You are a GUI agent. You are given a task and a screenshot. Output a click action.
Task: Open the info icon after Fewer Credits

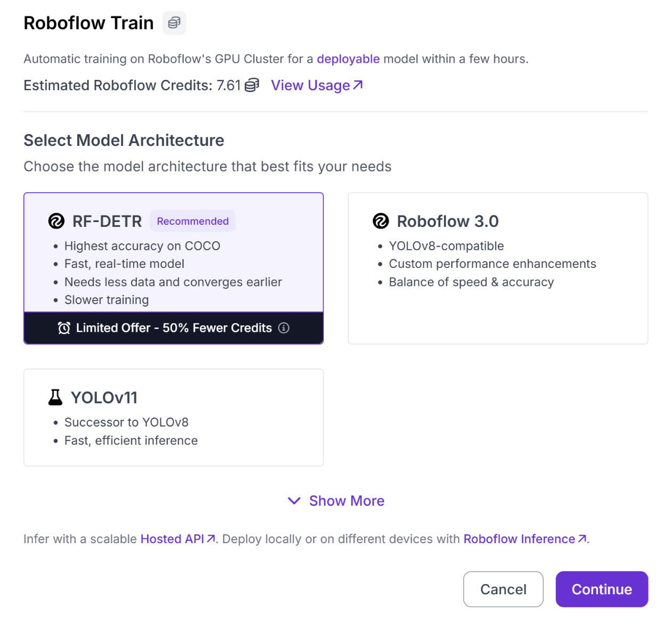coord(284,328)
